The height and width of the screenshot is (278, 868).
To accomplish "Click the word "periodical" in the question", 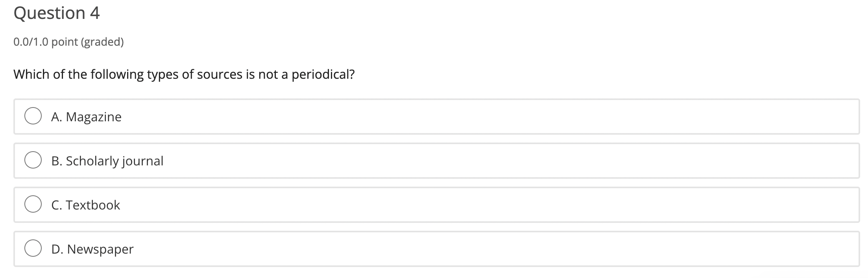I will [322, 74].
